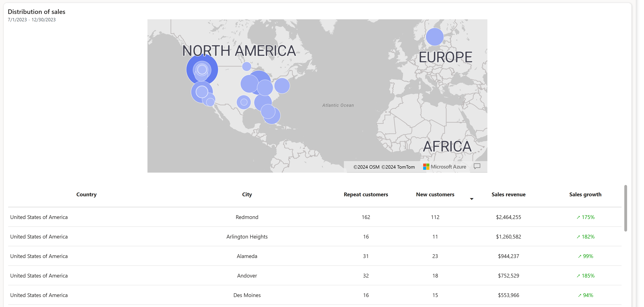644x307 pixels.
Task: Select the Redmond city cell
Action: [x=247, y=217]
